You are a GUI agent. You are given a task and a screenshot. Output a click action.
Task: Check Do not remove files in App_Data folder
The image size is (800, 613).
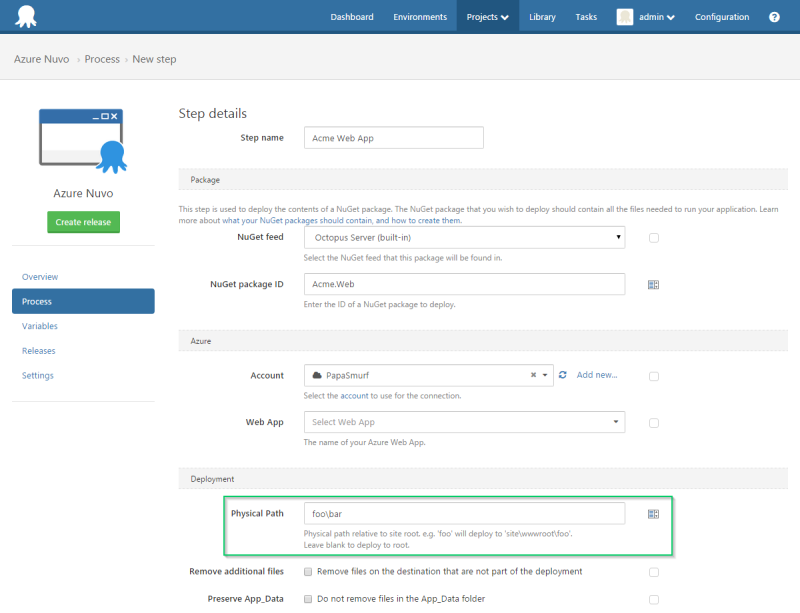tap(310, 598)
